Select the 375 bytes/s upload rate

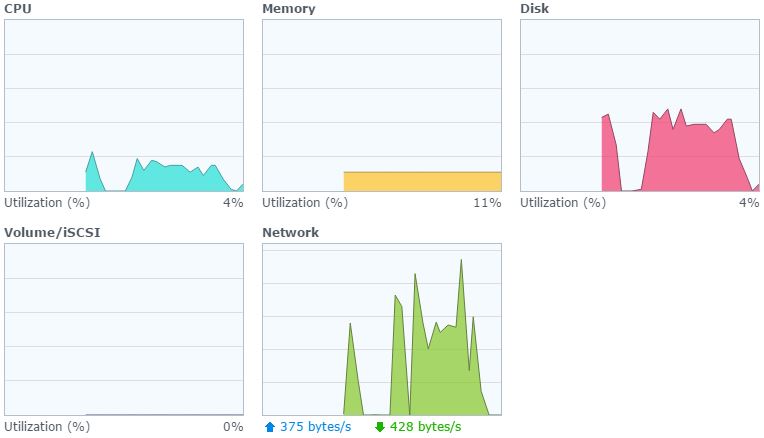[315, 427]
